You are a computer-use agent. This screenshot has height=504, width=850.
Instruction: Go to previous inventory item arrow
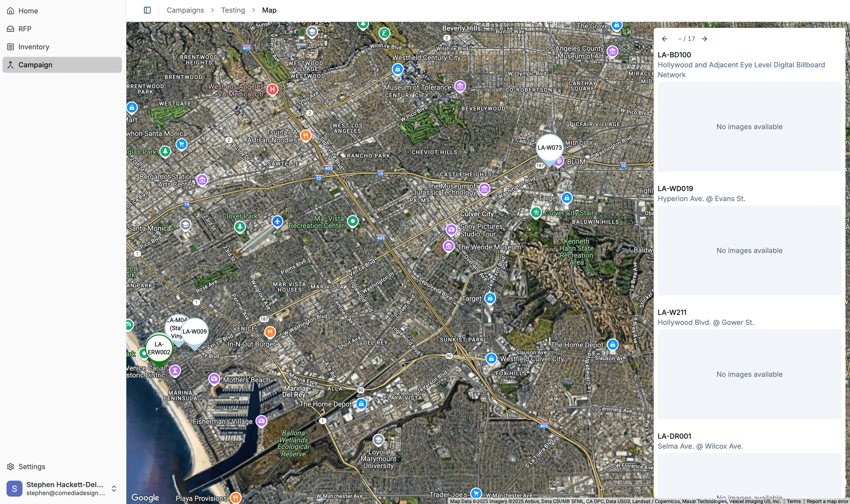665,39
